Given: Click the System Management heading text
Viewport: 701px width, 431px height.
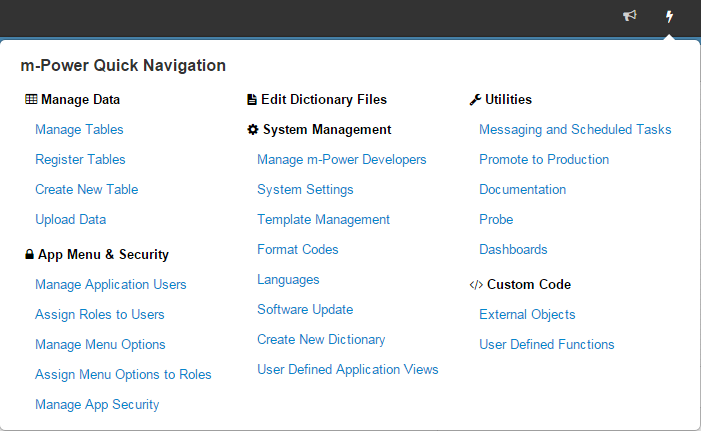Looking at the screenshot, I should [327, 130].
